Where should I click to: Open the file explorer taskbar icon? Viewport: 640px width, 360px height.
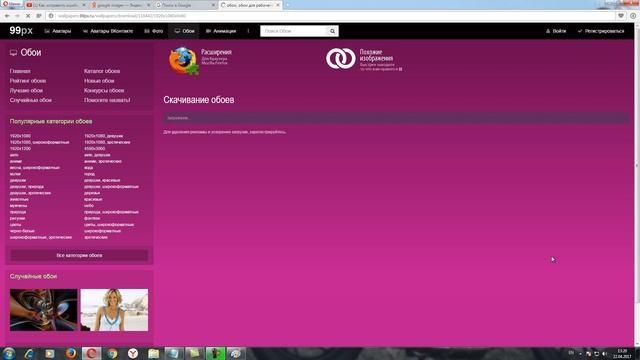tap(153, 353)
